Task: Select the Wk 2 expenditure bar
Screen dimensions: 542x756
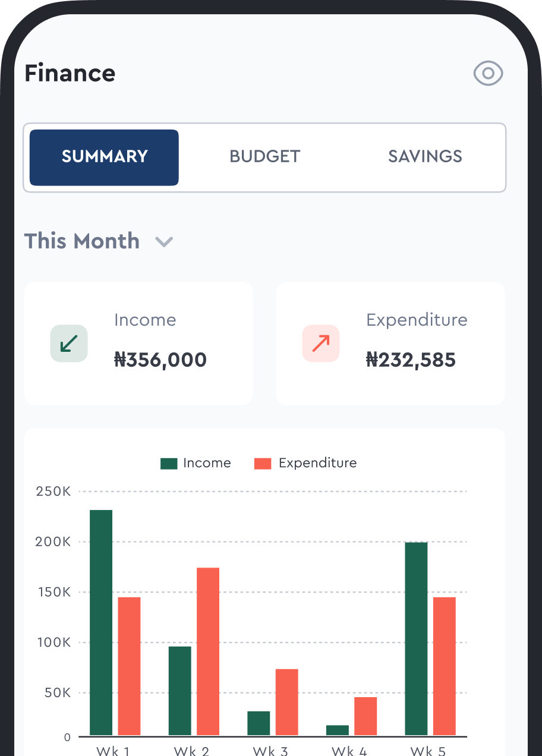Action: click(x=208, y=651)
